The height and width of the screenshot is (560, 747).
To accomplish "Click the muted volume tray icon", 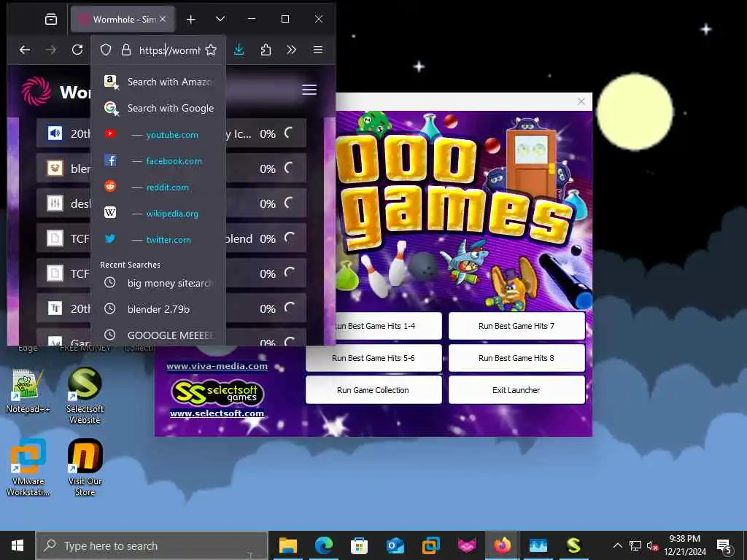I will tap(652, 545).
